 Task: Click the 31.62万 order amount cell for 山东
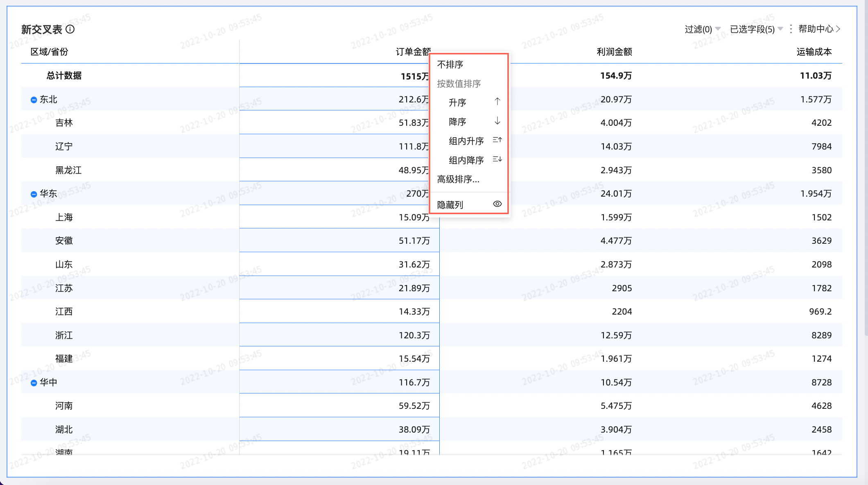(414, 264)
